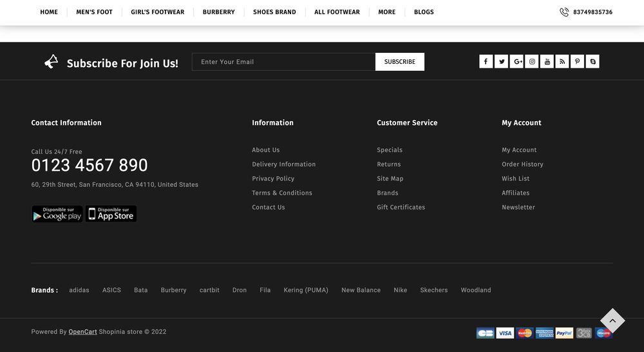The image size is (644, 352).
Task: Open the HOME menu item
Action: coord(49,12)
